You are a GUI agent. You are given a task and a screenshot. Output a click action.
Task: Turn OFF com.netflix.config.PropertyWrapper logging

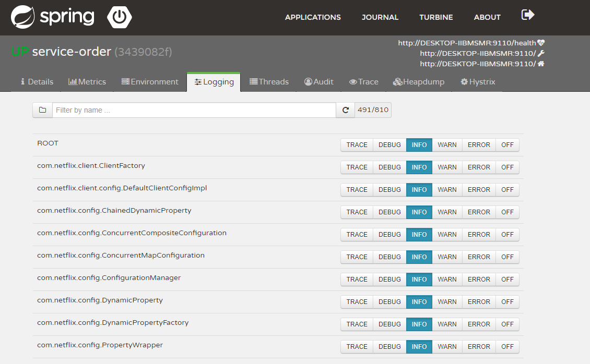(x=507, y=347)
